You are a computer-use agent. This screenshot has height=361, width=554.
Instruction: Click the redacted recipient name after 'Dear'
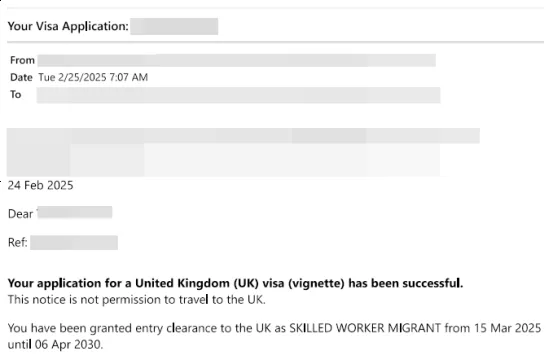pos(75,213)
